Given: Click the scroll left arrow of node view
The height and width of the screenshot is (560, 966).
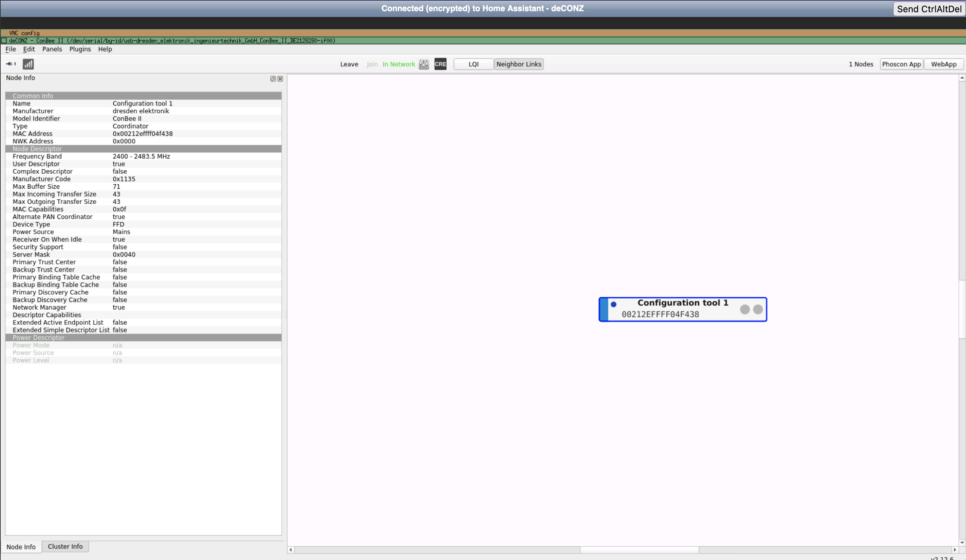Looking at the screenshot, I should 291,550.
